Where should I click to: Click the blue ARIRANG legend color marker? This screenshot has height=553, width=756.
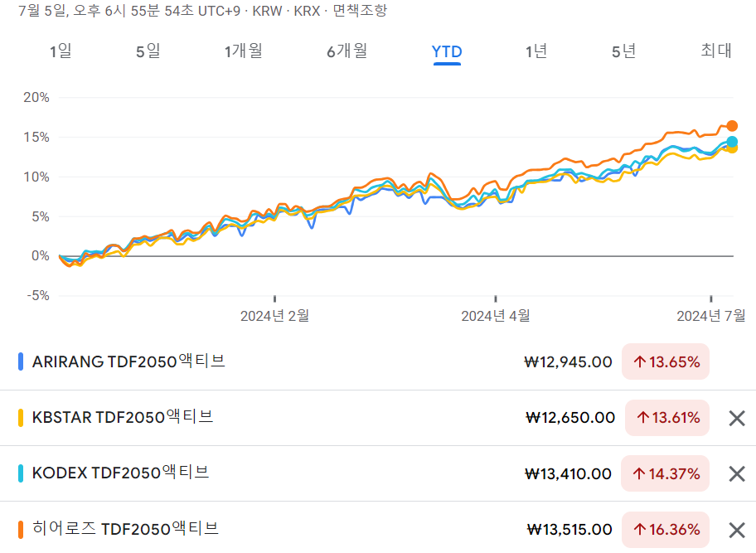[21, 361]
